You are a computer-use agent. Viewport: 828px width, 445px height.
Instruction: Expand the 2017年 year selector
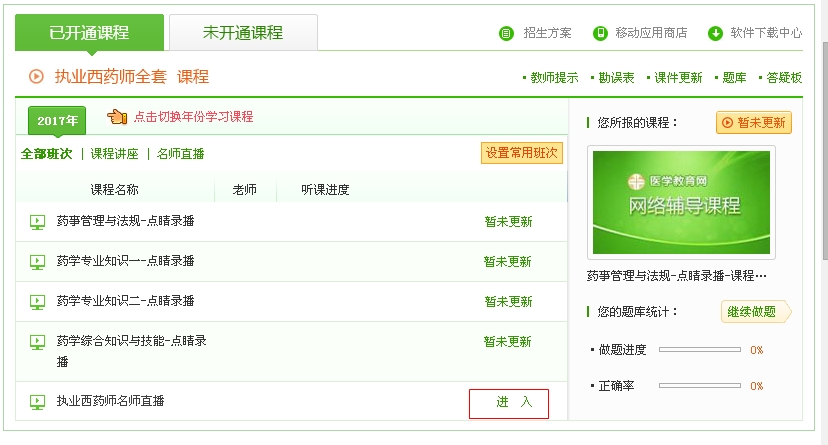click(x=57, y=121)
